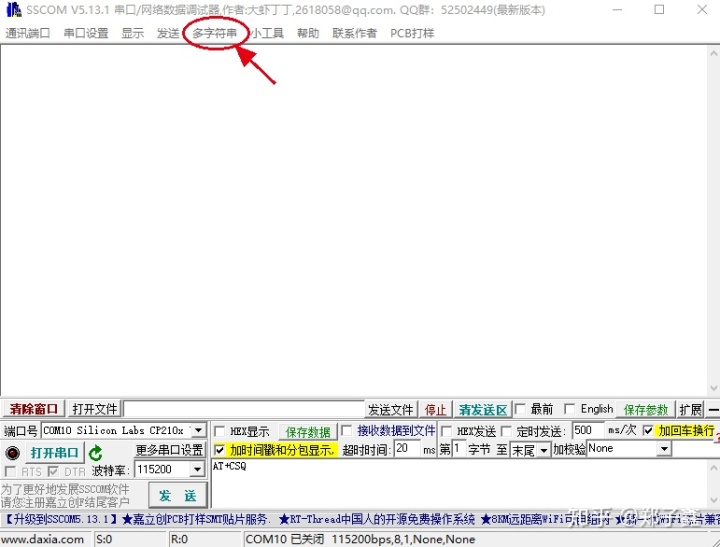Click the receive window scrollbar down arrow
This screenshot has height=547, width=720.
(713, 389)
